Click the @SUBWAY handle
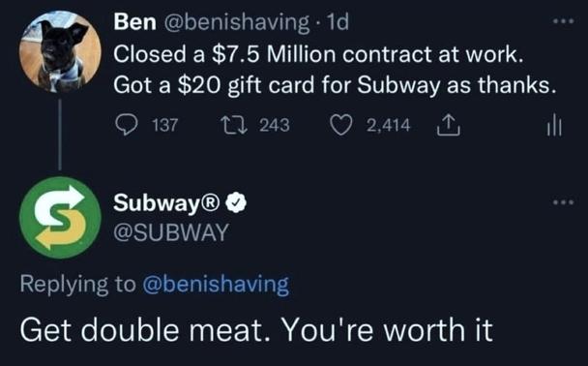 pyautogui.click(x=171, y=232)
